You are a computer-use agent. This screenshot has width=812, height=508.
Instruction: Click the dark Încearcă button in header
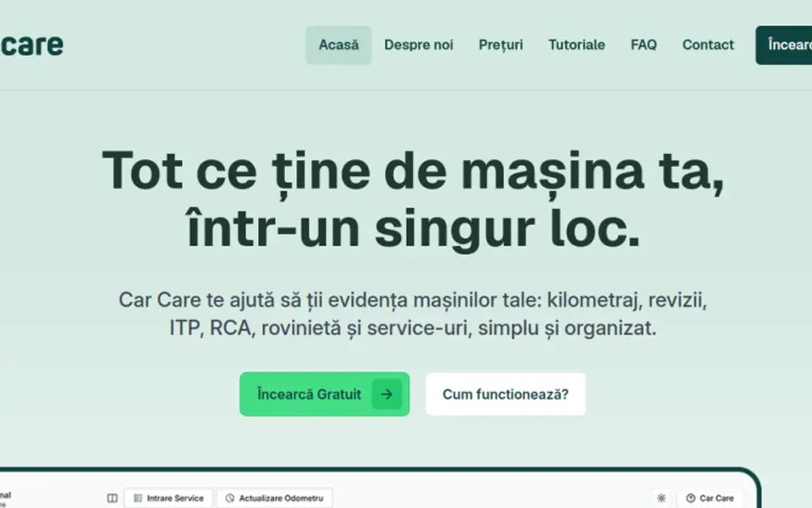tap(783, 45)
